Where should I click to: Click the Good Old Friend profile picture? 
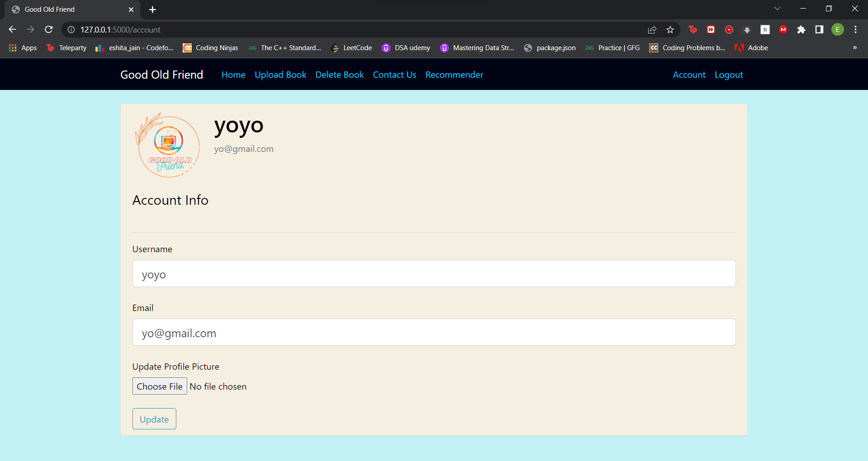[168, 145]
